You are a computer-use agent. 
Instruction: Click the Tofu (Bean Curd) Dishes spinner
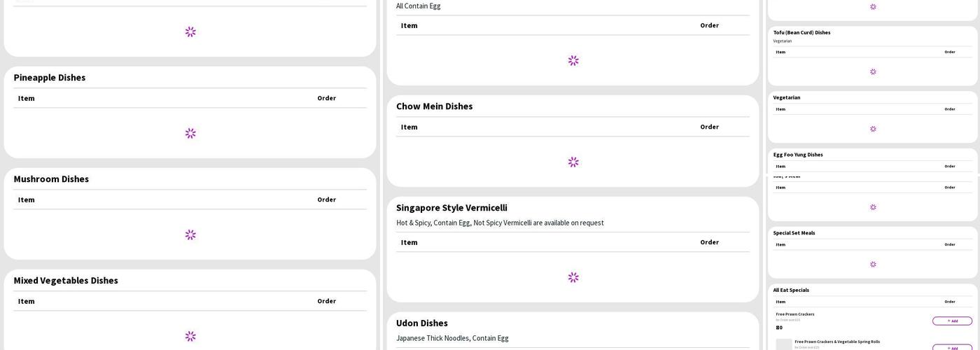[x=873, y=71]
